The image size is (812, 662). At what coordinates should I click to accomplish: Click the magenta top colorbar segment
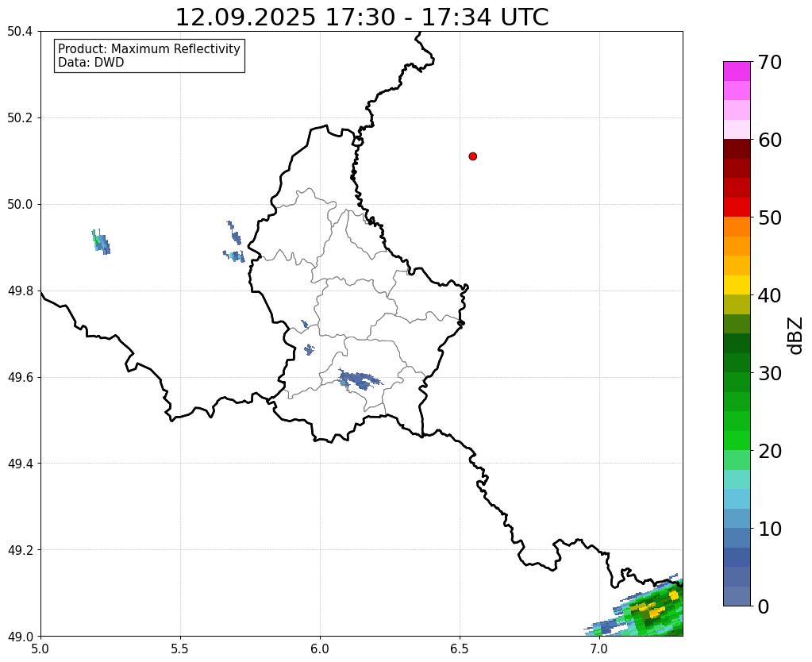[737, 71]
